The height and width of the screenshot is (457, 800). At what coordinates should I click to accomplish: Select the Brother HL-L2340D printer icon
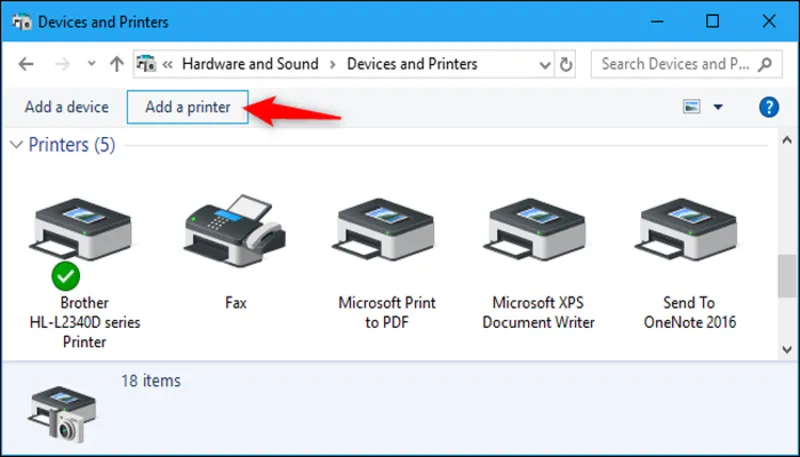click(80, 228)
